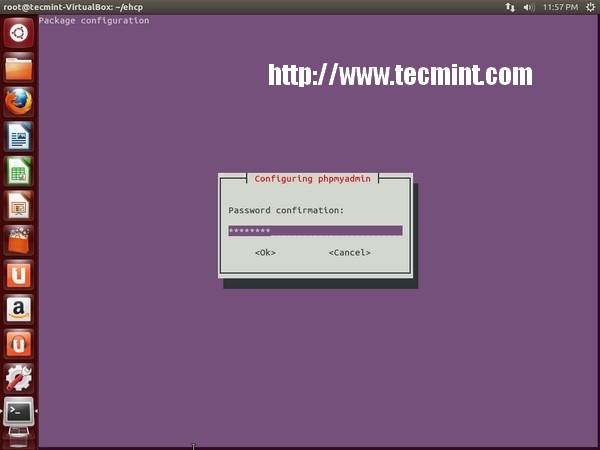This screenshot has height=450, width=600.
Task: Click the <Ok> button
Action: (x=265, y=253)
